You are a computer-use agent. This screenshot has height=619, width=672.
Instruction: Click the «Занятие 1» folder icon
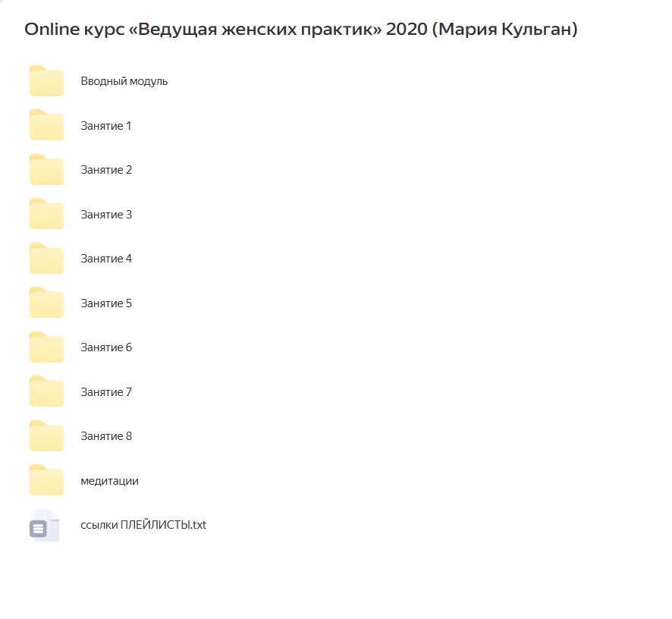tap(46, 125)
